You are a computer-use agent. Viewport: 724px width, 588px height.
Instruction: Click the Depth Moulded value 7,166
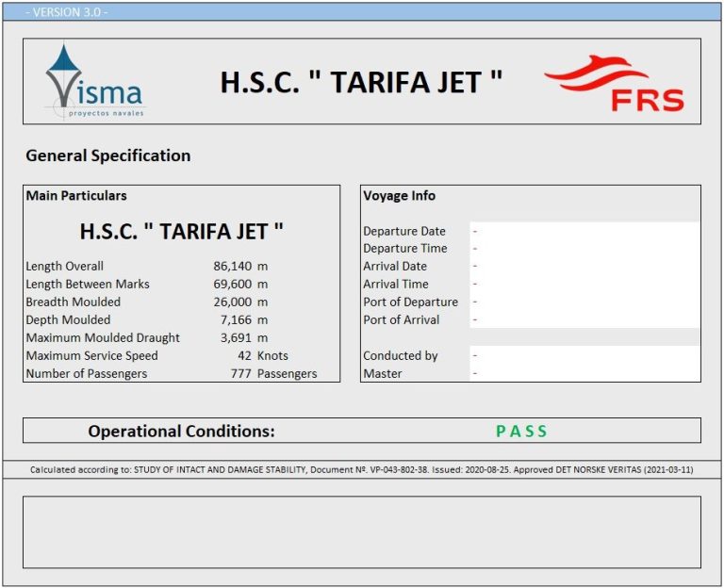[236, 319]
